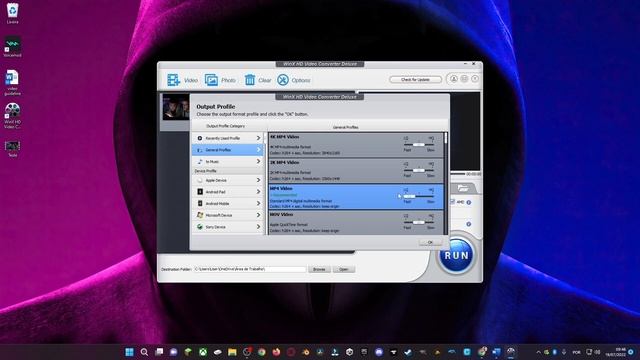Expand Apple Device category arrow
The height and width of the screenshot is (360, 640).
point(258,180)
